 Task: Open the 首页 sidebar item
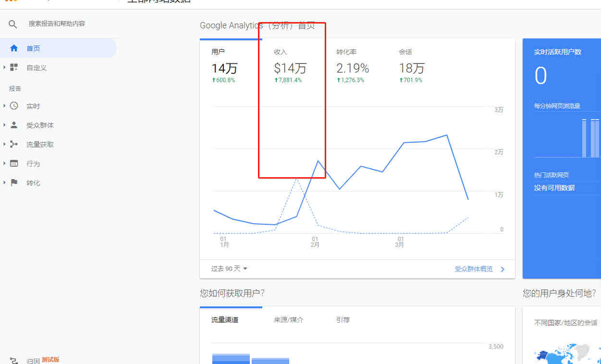[58, 48]
